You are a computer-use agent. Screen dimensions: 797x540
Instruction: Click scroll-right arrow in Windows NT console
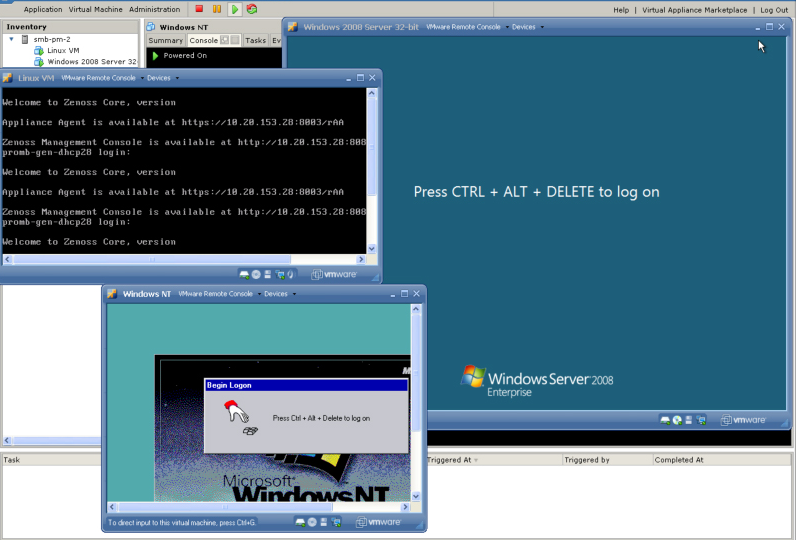[405, 507]
